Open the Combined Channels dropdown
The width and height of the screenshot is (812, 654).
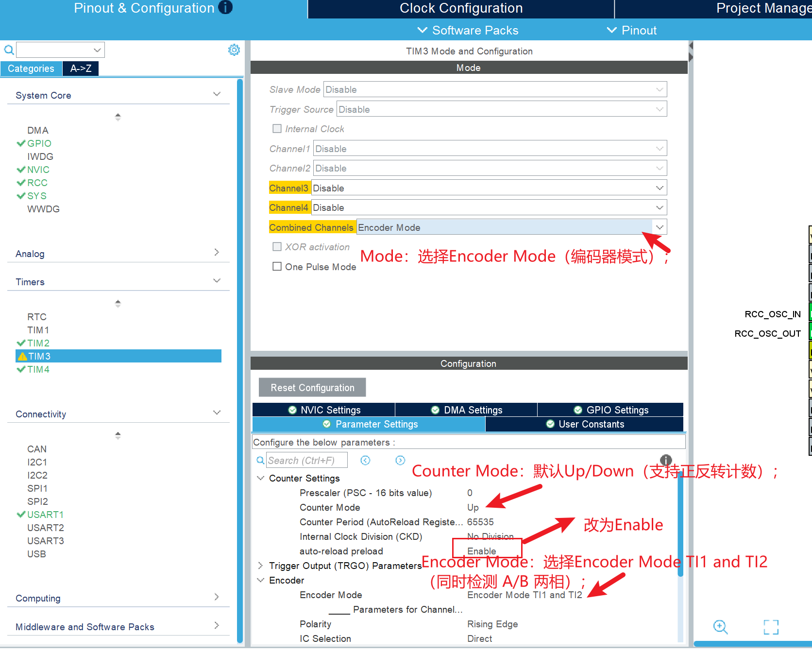point(511,227)
